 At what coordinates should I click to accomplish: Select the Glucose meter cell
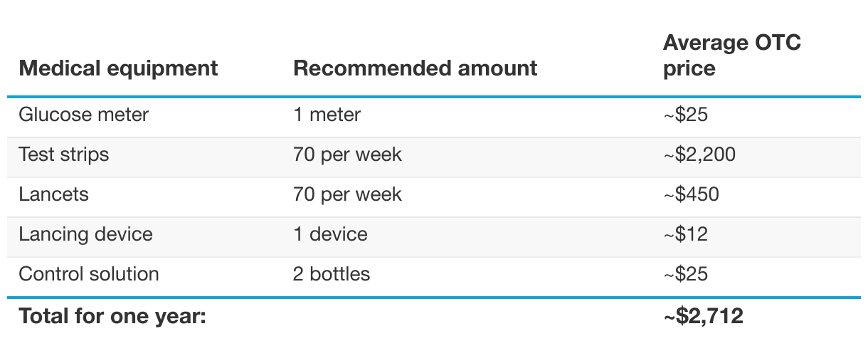tap(84, 115)
